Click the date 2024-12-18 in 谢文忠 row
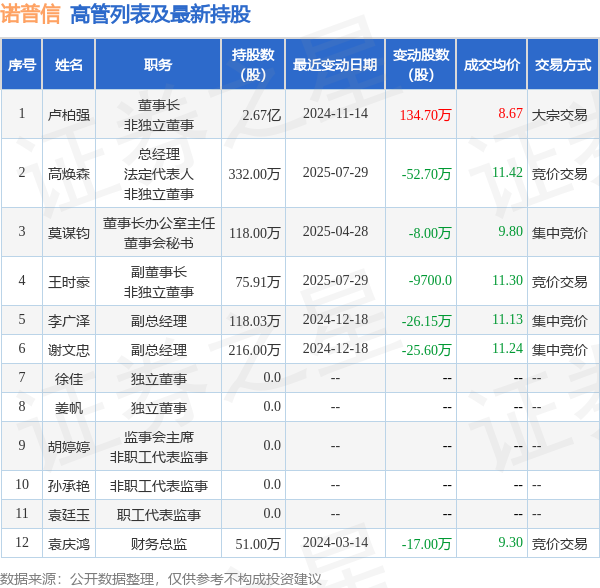The height and width of the screenshot is (588, 600). [336, 348]
